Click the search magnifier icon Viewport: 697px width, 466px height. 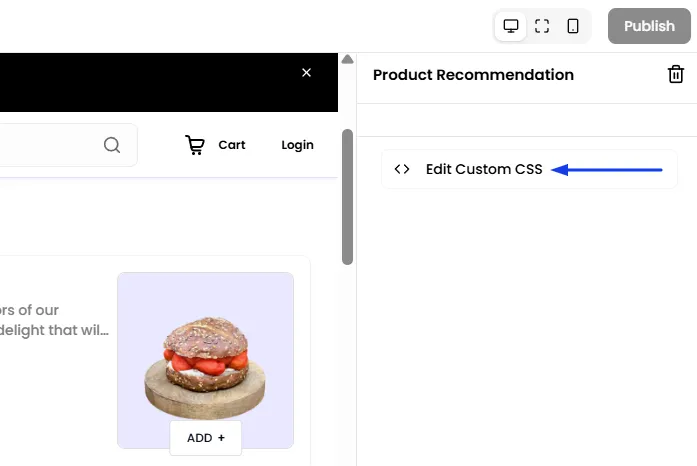tap(112, 145)
